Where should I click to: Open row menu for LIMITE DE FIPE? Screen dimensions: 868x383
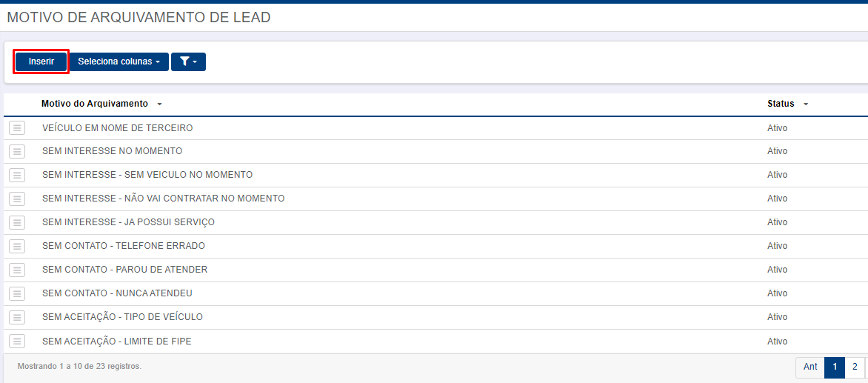pos(17,342)
